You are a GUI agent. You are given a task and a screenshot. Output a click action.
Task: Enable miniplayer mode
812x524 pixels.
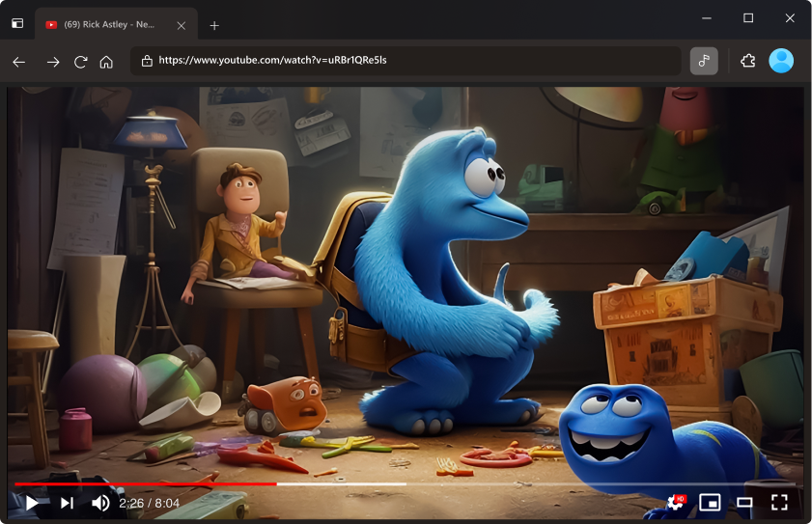710,503
